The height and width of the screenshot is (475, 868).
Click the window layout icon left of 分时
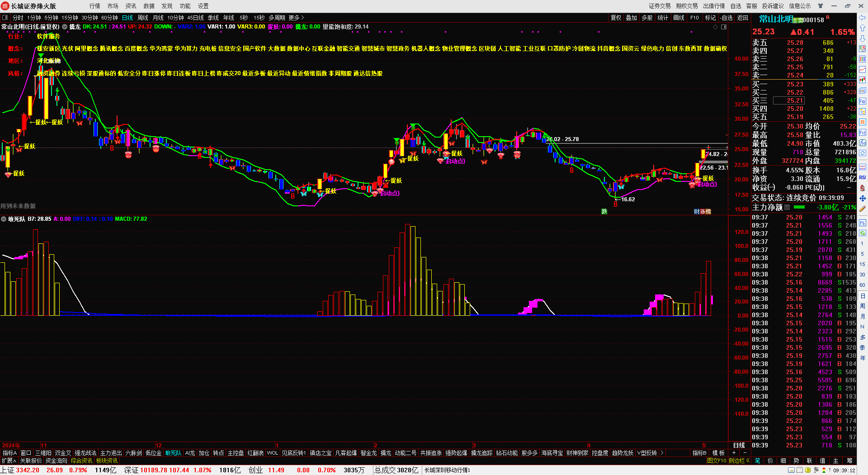[x=5, y=18]
